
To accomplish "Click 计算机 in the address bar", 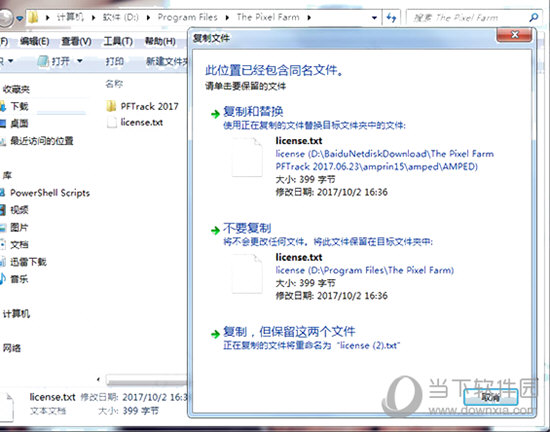I will (x=70, y=17).
